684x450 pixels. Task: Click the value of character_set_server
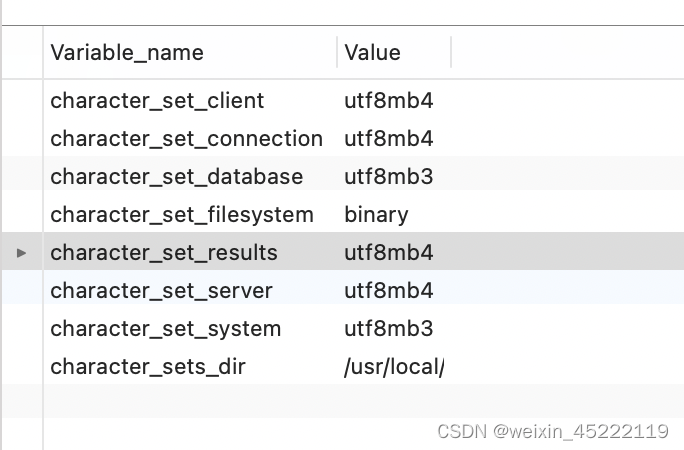pos(389,291)
